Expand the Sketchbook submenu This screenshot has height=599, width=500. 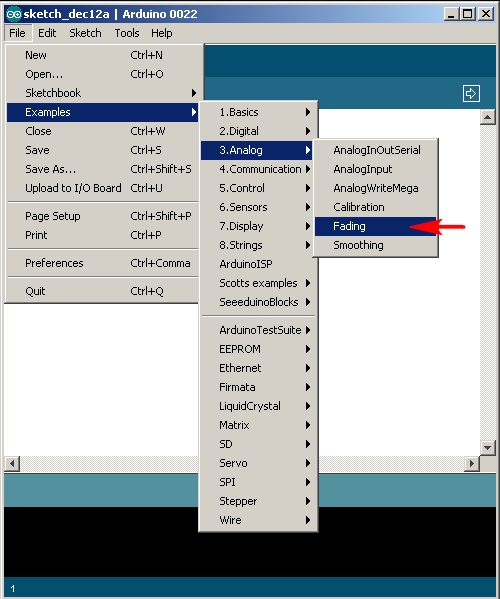(x=102, y=93)
